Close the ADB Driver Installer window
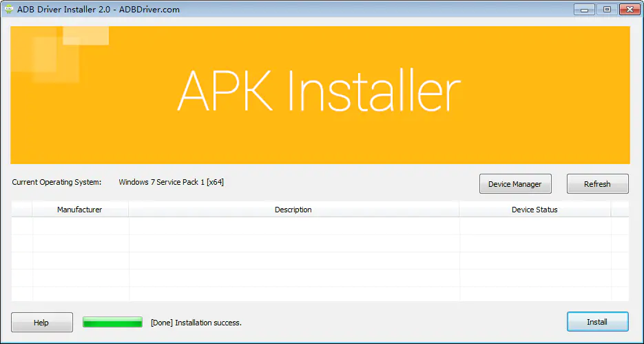The height and width of the screenshot is (344, 644). click(628, 9)
